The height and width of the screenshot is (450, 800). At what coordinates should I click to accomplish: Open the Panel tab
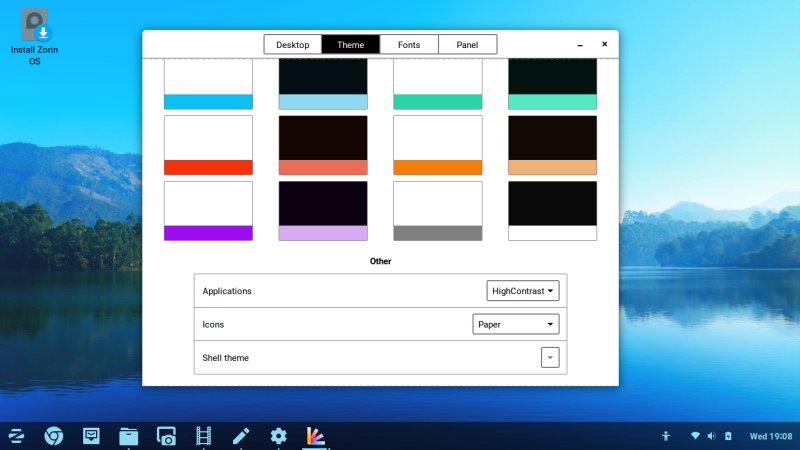tap(467, 44)
